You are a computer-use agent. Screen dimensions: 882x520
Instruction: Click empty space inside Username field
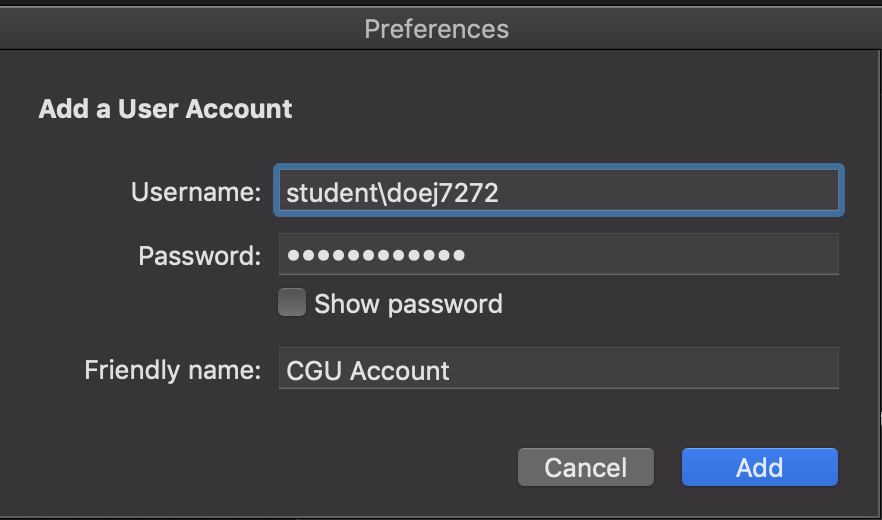pyautogui.click(x=669, y=191)
